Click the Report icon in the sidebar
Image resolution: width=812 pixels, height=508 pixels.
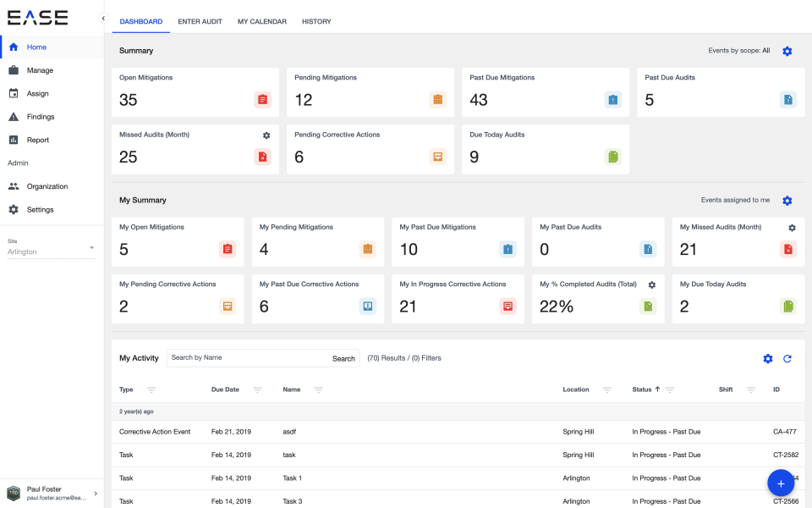(38, 139)
